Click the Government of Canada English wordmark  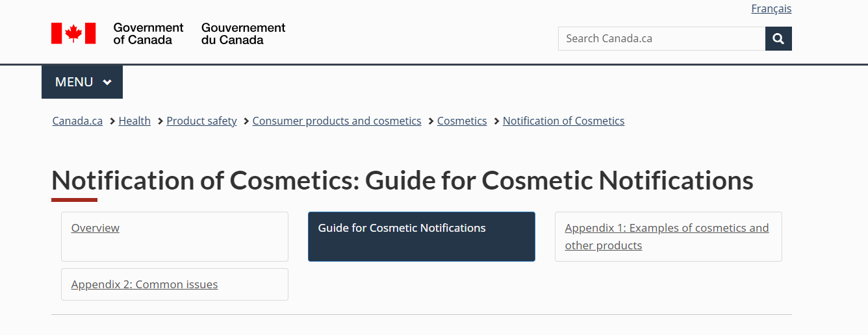(x=148, y=34)
